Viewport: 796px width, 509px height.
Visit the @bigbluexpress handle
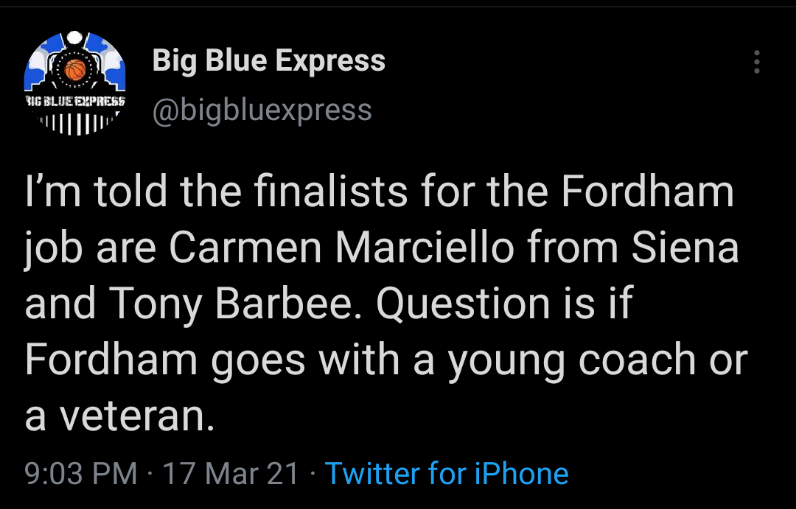[x=261, y=109]
